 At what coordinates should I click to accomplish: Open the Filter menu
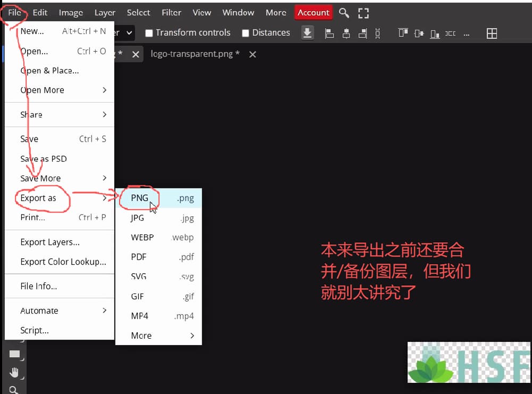[x=171, y=13]
